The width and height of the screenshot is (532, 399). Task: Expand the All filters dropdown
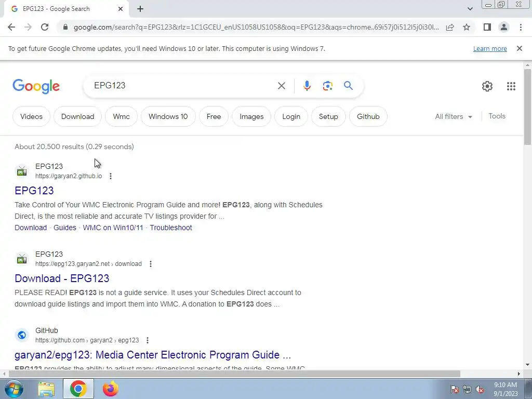[x=453, y=116]
